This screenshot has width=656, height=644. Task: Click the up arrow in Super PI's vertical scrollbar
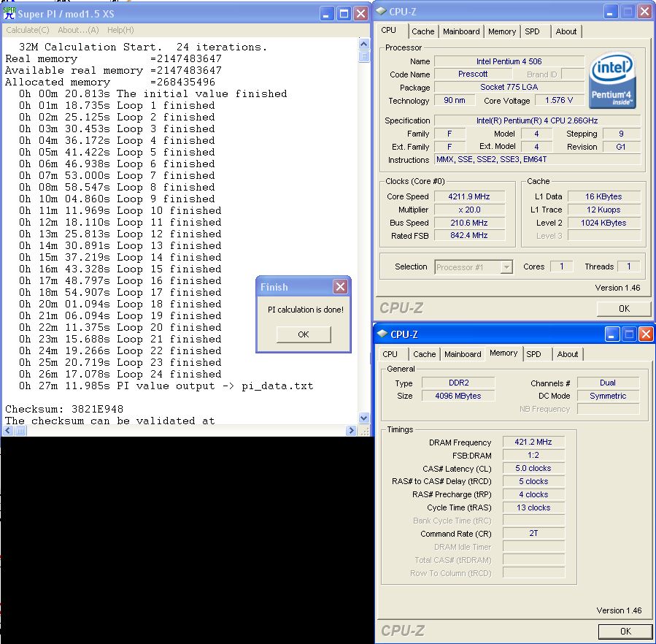pyautogui.click(x=364, y=44)
